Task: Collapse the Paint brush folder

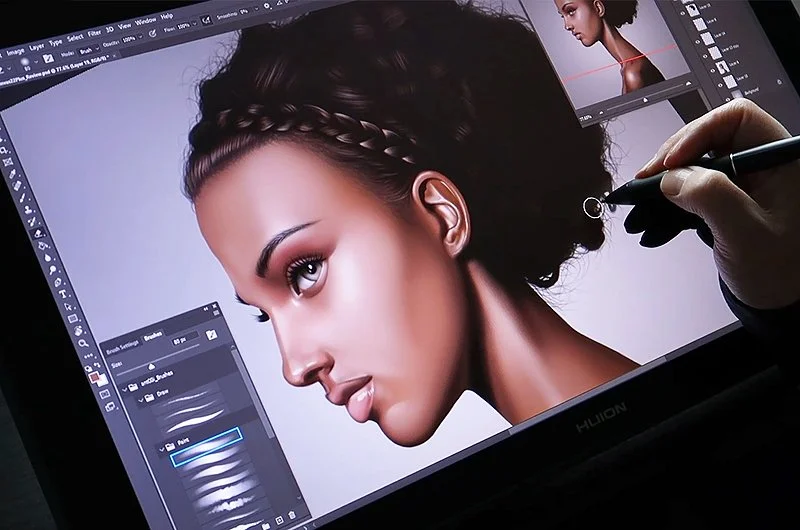Action: click(162, 449)
